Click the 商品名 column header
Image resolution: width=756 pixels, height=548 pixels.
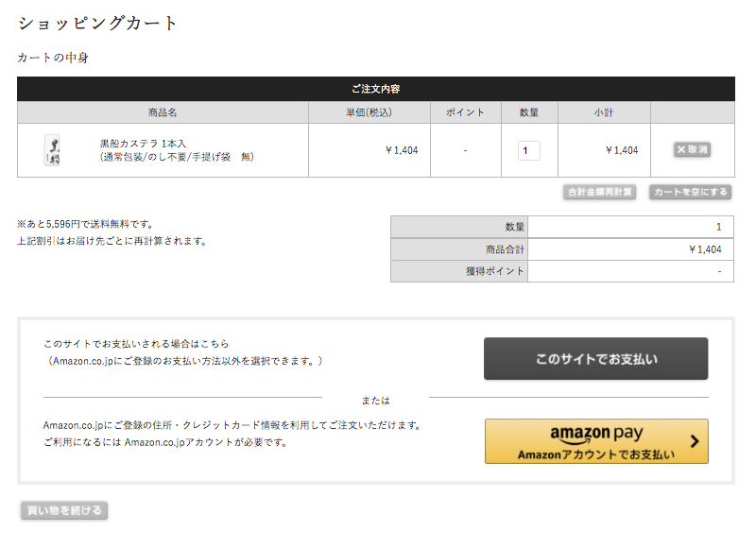click(x=163, y=112)
